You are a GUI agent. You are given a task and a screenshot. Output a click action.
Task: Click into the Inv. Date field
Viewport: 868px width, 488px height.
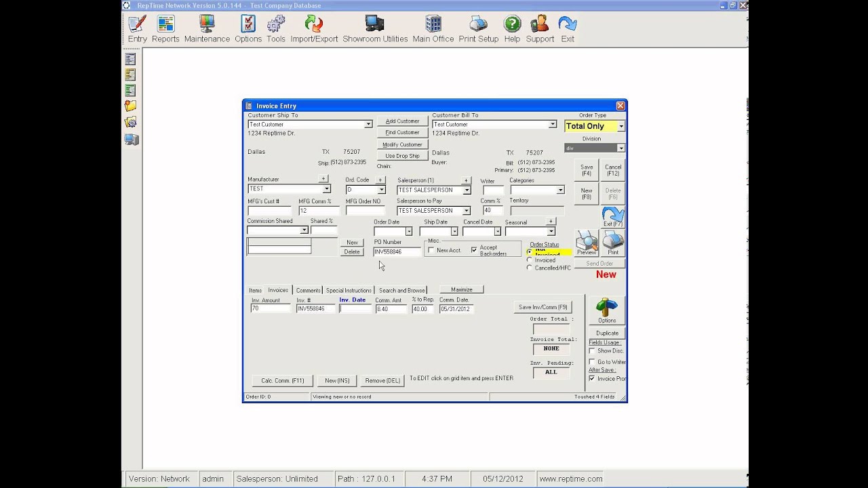[356, 308]
